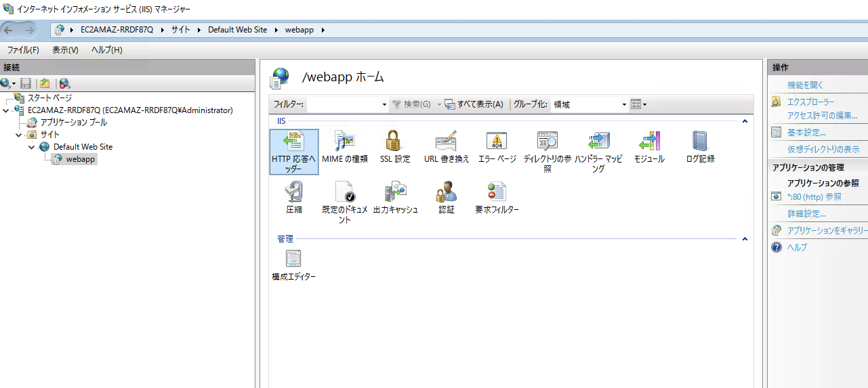Click the folder-up icon in 接続 toolbar
The width and height of the screenshot is (868, 388).
click(x=45, y=83)
